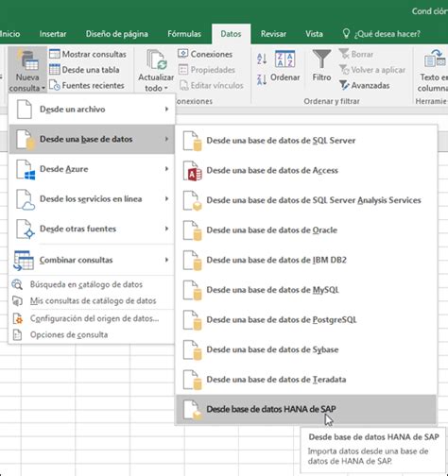Open Búsqueda en catálogo de datos

92,284
